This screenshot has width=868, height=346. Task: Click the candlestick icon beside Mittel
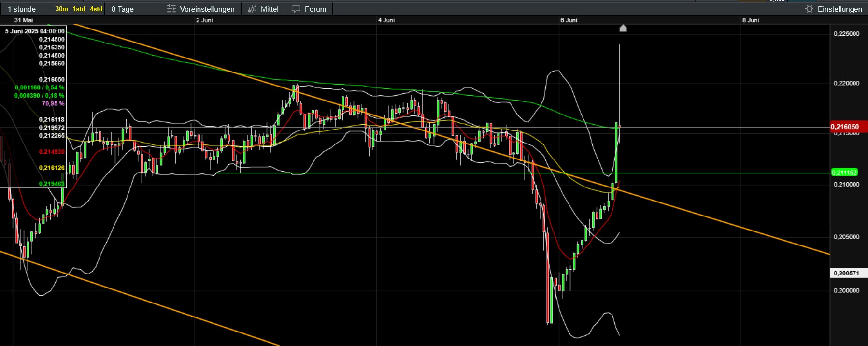pyautogui.click(x=252, y=9)
